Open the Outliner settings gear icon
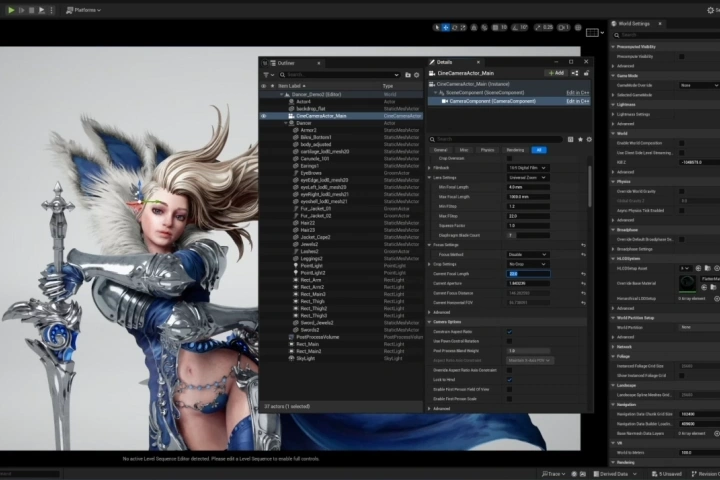The height and width of the screenshot is (480, 720). click(416, 75)
